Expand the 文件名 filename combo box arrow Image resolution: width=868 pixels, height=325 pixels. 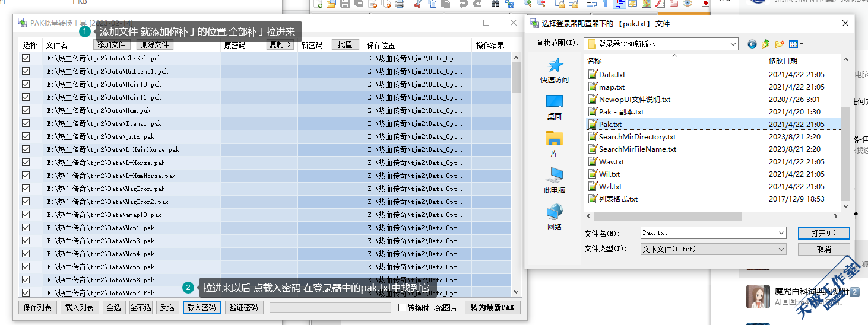781,233
